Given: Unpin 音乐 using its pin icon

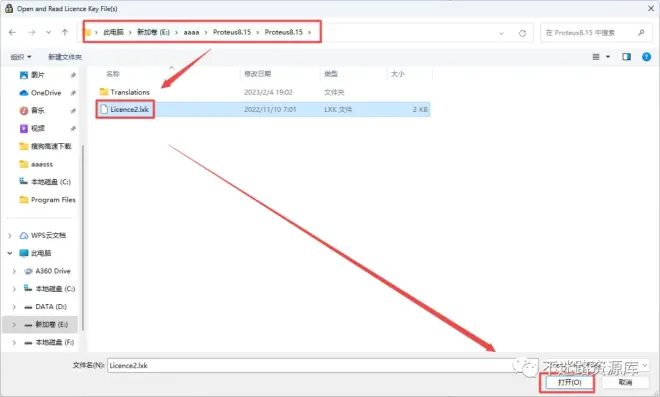Looking at the screenshot, I should tap(73, 111).
